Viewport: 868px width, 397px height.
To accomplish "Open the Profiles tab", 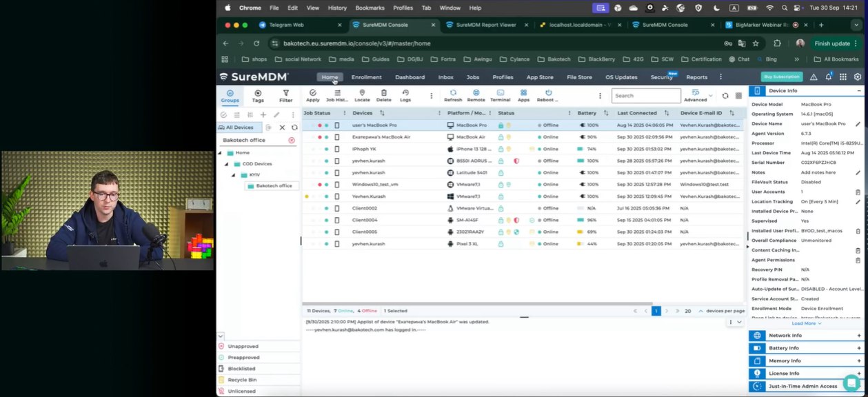I will tap(503, 77).
